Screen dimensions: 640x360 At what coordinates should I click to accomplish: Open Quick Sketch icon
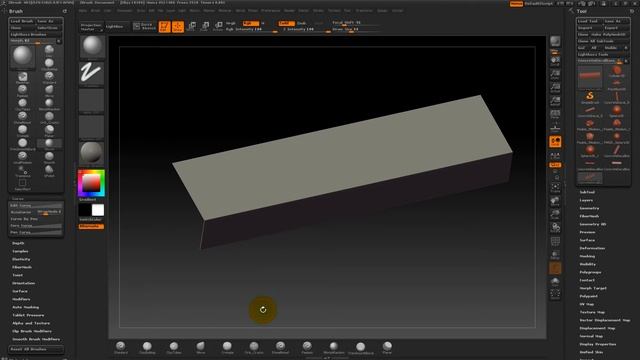coord(145,27)
